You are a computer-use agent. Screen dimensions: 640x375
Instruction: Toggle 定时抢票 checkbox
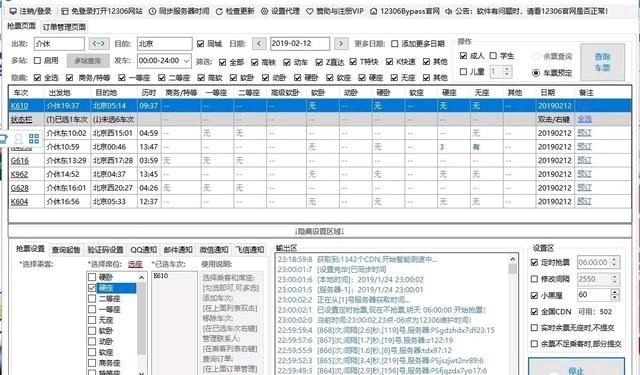tap(534, 262)
